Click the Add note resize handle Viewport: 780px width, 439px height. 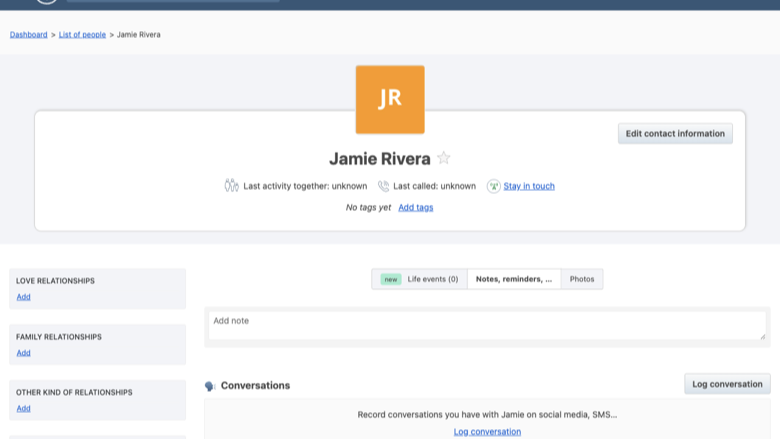pyautogui.click(x=762, y=337)
